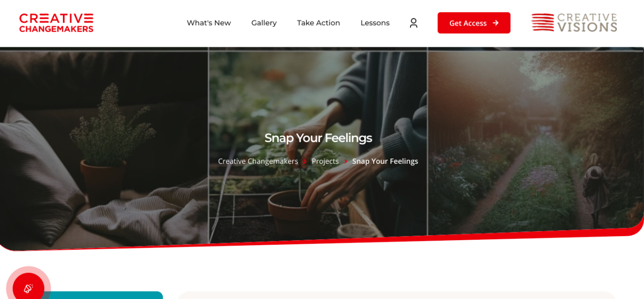The width and height of the screenshot is (644, 299).
Task: Click the arrow inside Get Access button
Action: pyautogui.click(x=496, y=23)
